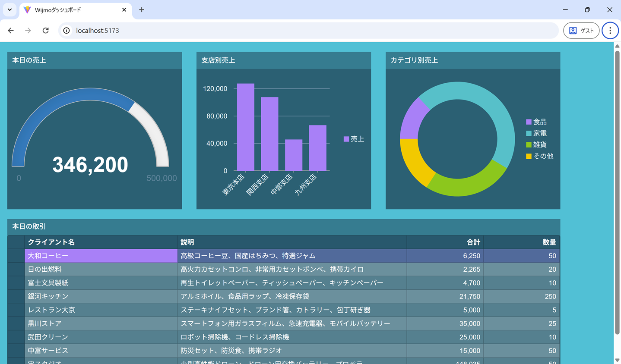The width and height of the screenshot is (621, 364).
Task: Click the 雑貨 legend color swatch
Action: click(x=529, y=145)
